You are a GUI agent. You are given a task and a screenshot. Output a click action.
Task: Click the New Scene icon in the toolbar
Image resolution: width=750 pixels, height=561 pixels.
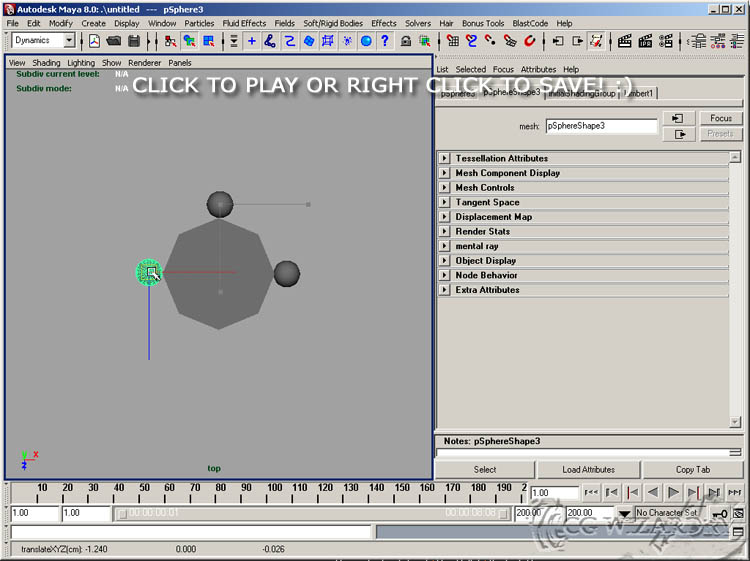pyautogui.click(x=95, y=41)
